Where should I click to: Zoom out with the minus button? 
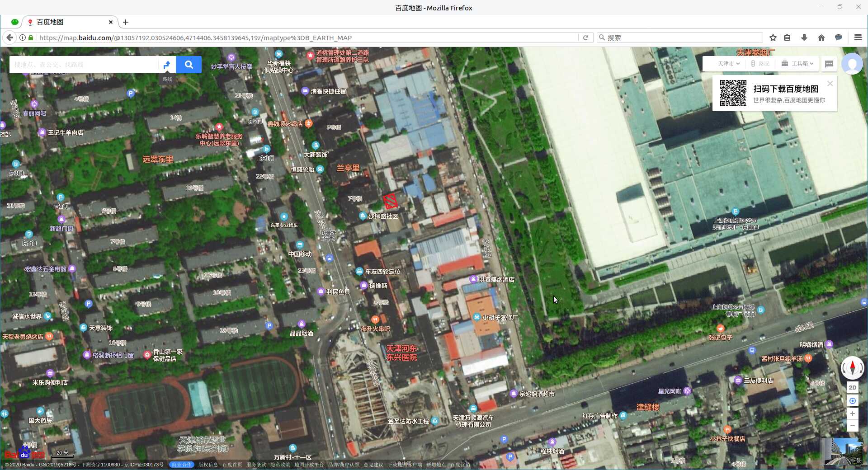[x=852, y=426]
